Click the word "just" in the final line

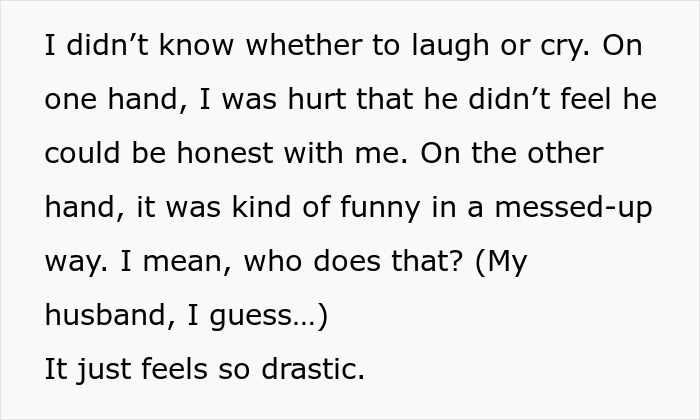pos(104,371)
